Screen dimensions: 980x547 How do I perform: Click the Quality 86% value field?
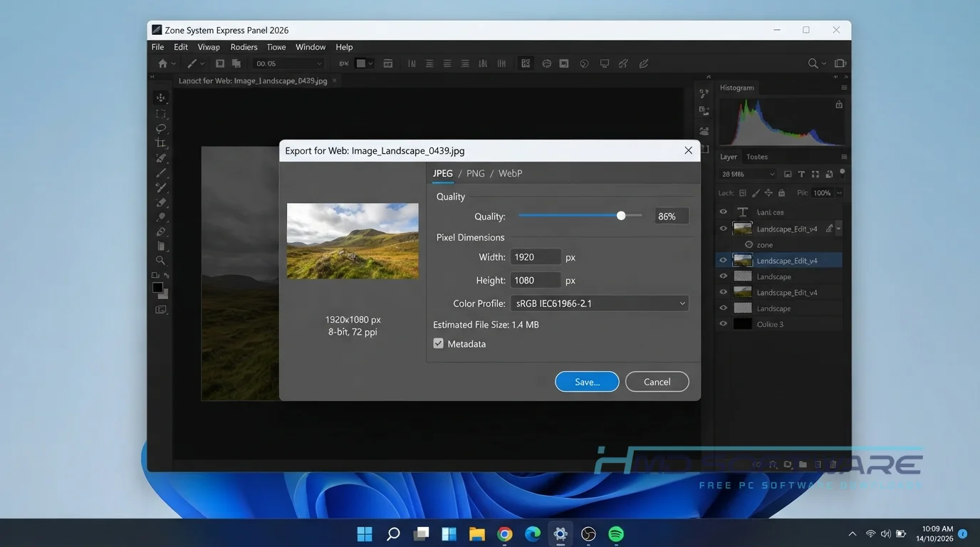(x=672, y=216)
